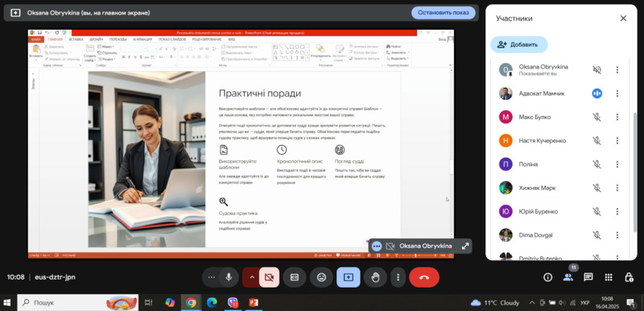Open the ДИЗАЙН ribbon tab
The width and height of the screenshot is (644, 311).
96,39
